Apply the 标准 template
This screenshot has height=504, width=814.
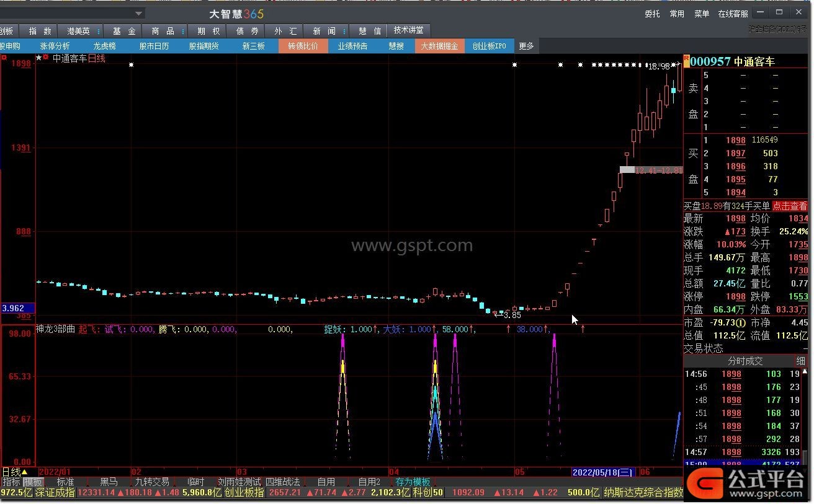tap(65, 482)
